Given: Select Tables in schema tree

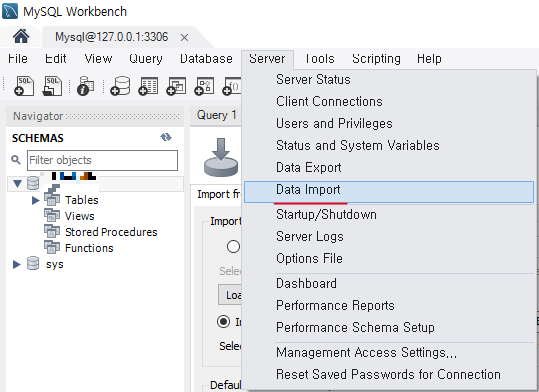Looking at the screenshot, I should pyautogui.click(x=82, y=200).
